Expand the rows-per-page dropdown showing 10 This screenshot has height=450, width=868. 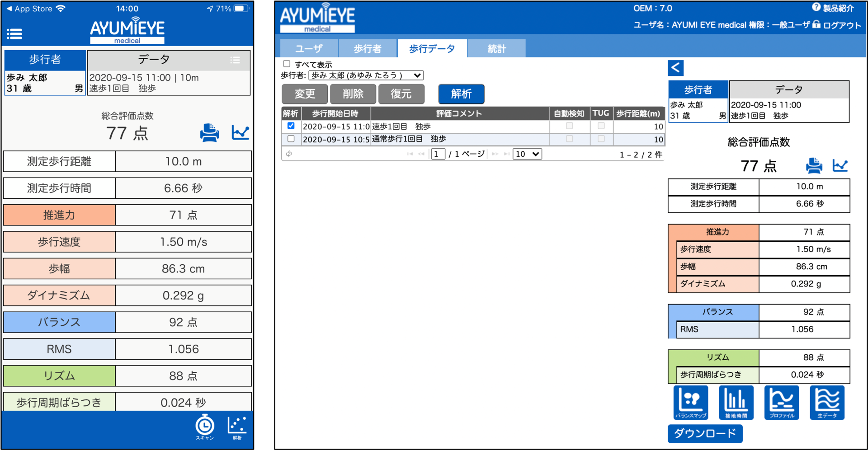(527, 154)
